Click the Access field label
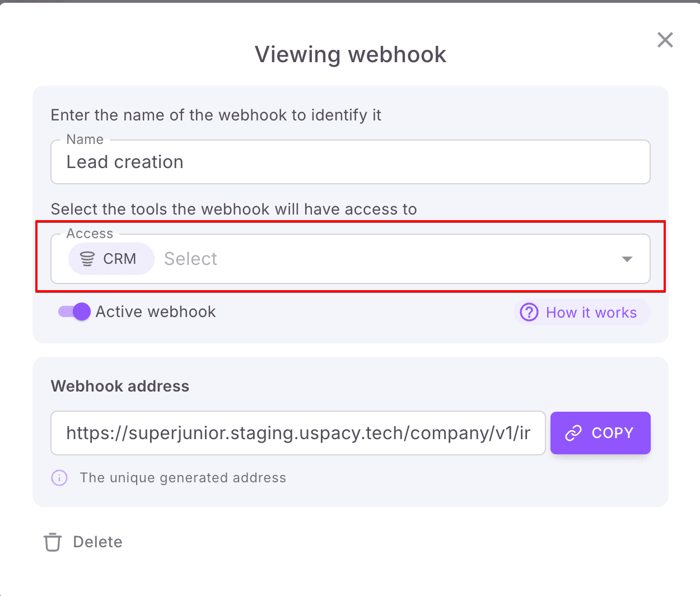This screenshot has width=700, height=596. point(90,234)
